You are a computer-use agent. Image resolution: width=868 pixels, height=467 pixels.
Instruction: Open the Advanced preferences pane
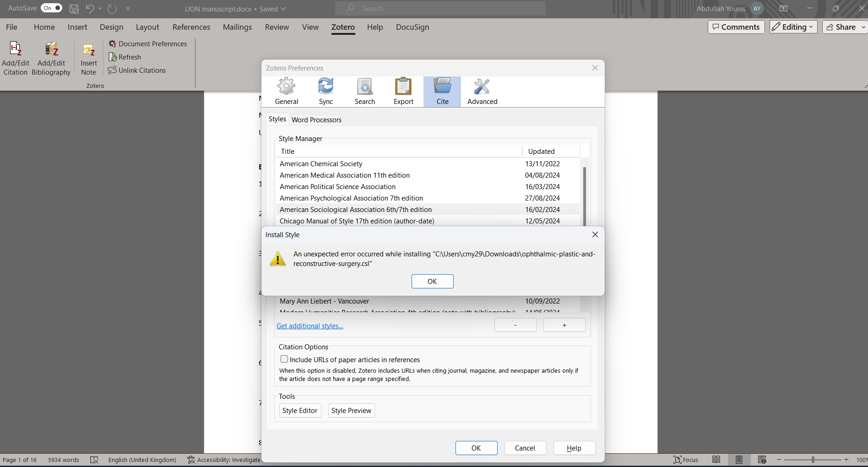482,92
